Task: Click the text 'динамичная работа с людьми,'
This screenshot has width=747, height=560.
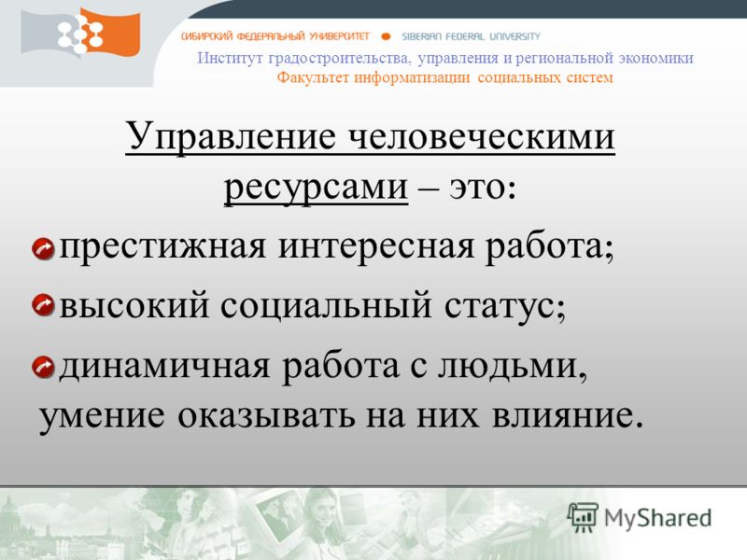Action: (x=323, y=366)
